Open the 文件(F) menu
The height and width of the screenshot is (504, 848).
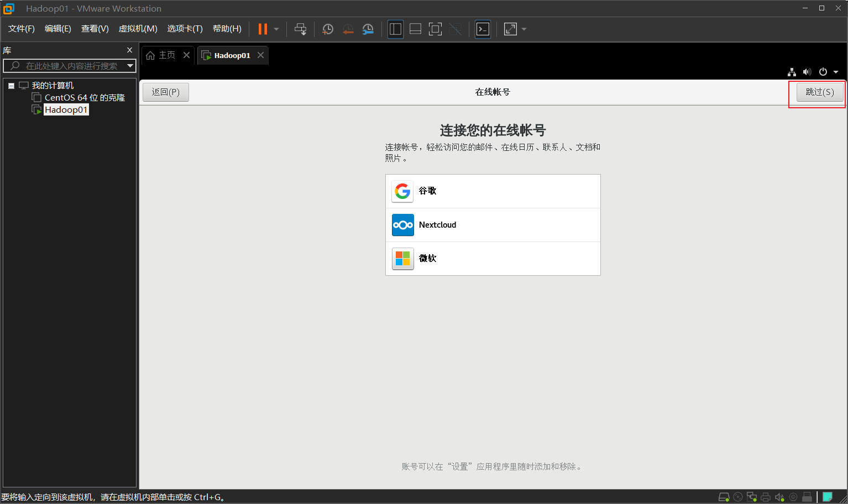[x=22, y=29]
